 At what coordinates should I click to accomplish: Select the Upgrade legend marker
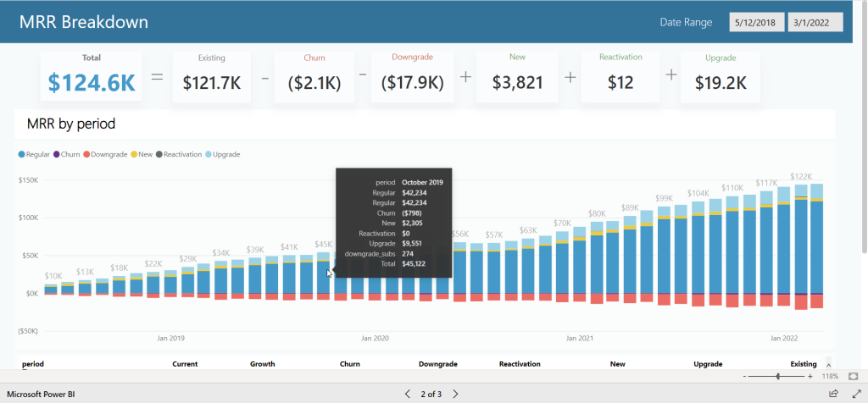(208, 154)
